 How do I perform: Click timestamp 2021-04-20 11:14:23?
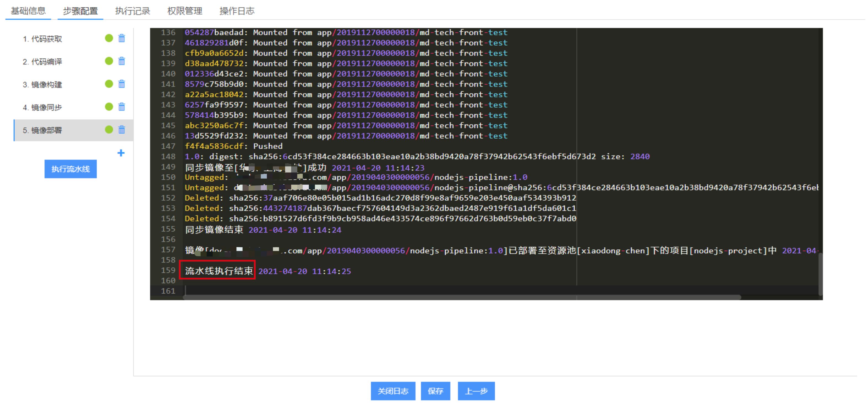click(x=378, y=168)
